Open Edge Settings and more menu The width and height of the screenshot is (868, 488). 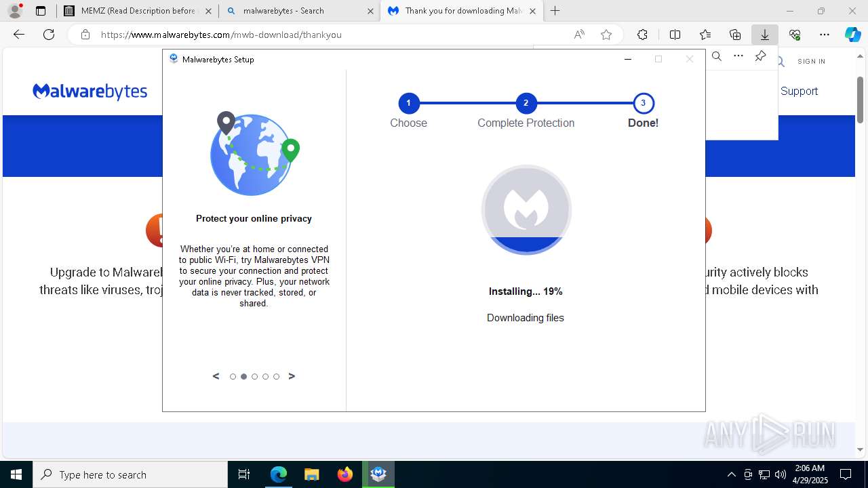click(825, 35)
